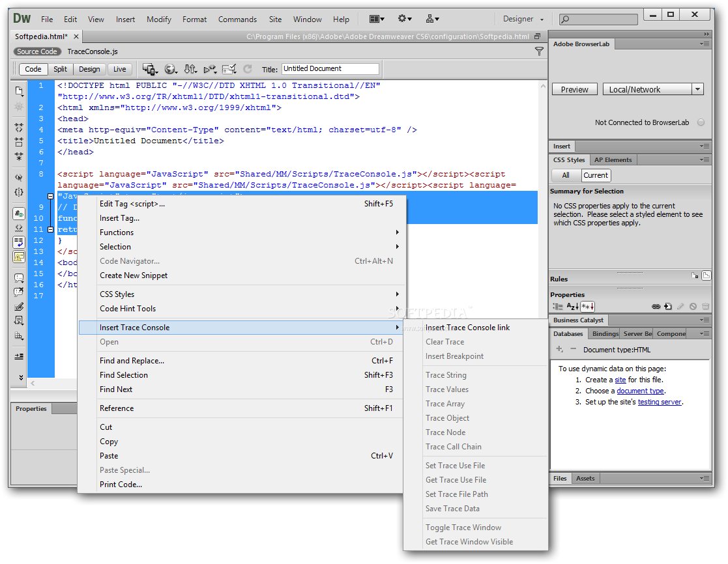Show more coding toolbar icons chevron
Screen dimensions: 728x564
pyautogui.click(x=21, y=378)
